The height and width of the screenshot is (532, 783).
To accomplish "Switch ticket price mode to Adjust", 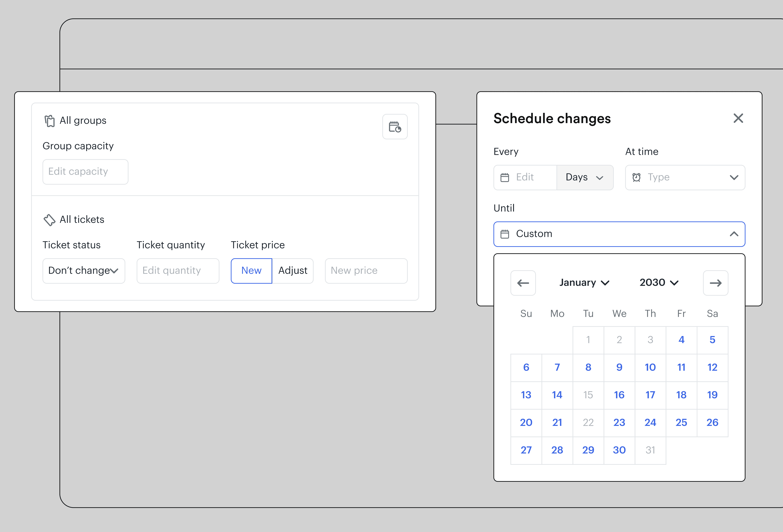I will 292,271.
